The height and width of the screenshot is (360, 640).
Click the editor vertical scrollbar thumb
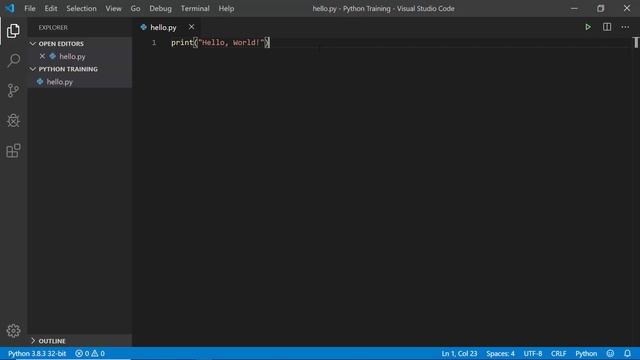pos(636,42)
